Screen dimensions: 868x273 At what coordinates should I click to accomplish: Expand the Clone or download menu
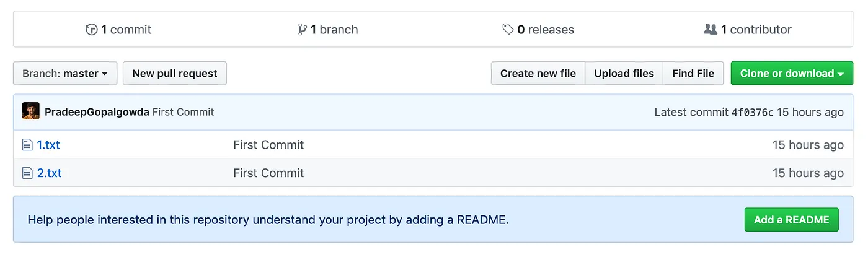pos(792,74)
